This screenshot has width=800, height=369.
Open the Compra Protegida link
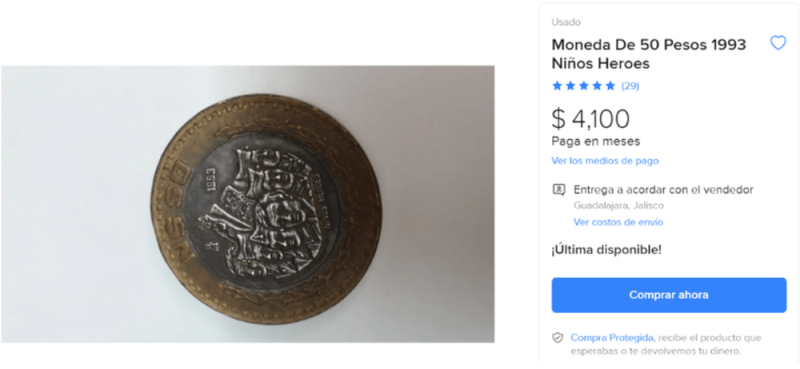(x=612, y=337)
